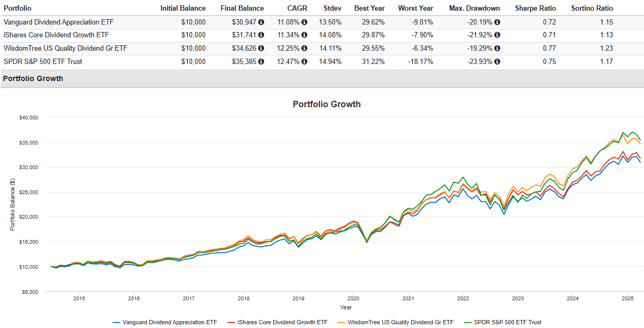Click the Sharpe Ratio column header

(x=535, y=9)
